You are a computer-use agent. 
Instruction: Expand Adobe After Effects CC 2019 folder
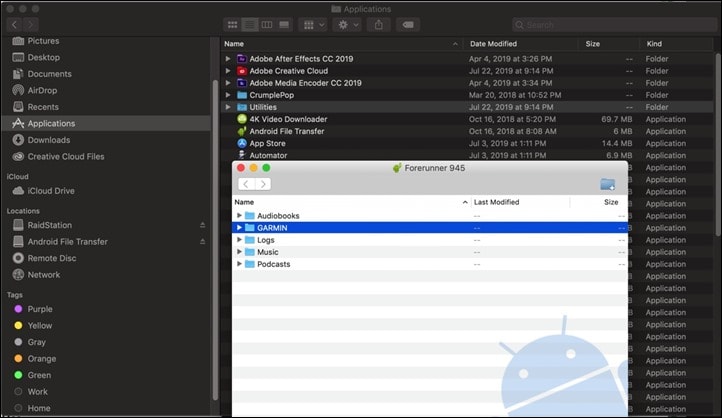pos(228,59)
